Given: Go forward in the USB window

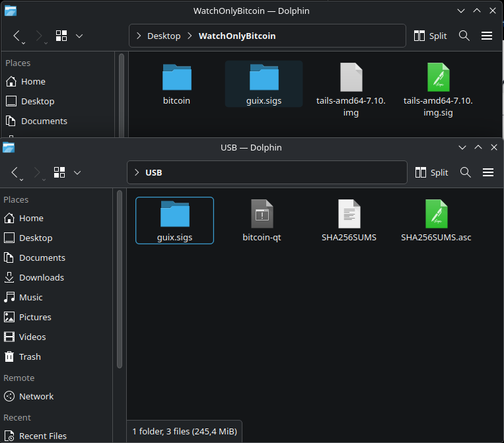Looking at the screenshot, I should [x=38, y=173].
